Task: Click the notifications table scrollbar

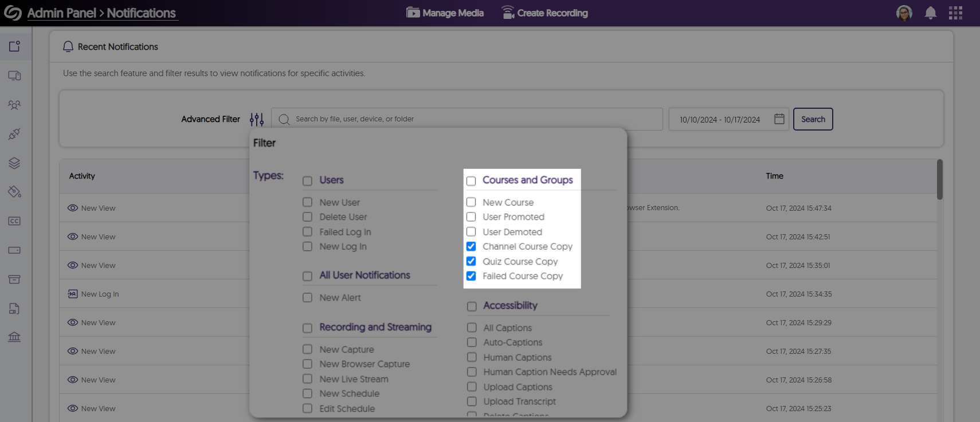Action: (x=940, y=179)
